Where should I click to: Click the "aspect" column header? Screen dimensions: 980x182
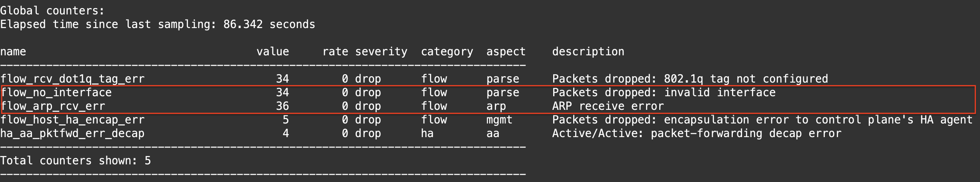coord(506,52)
